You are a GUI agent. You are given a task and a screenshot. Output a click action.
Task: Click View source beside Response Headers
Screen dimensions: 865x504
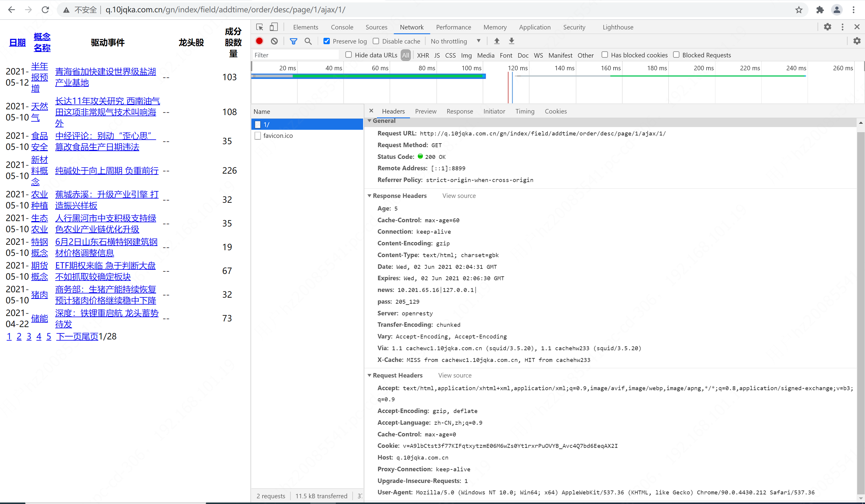pos(459,196)
